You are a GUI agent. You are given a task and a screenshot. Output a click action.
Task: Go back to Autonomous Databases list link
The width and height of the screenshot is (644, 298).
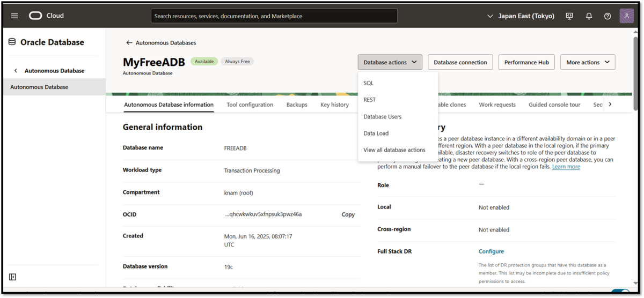point(166,43)
